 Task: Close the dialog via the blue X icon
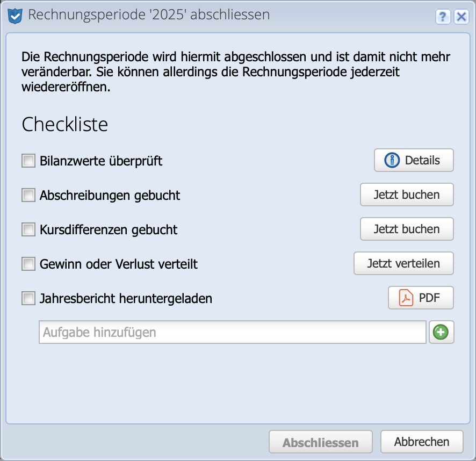click(461, 17)
